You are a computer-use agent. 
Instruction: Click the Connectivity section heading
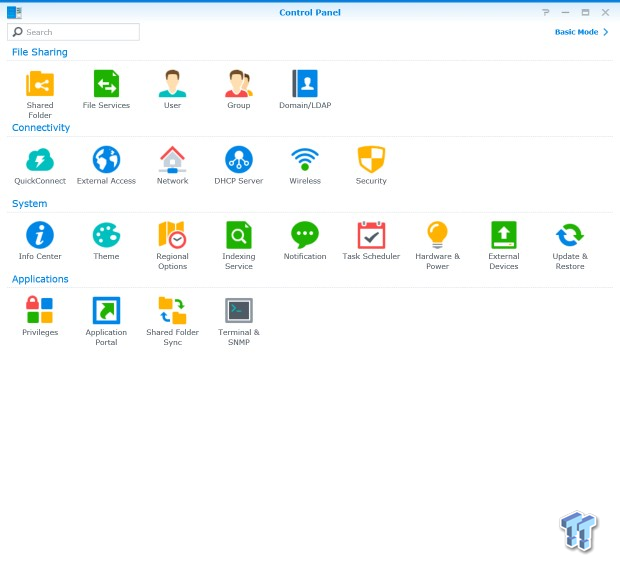click(x=41, y=128)
